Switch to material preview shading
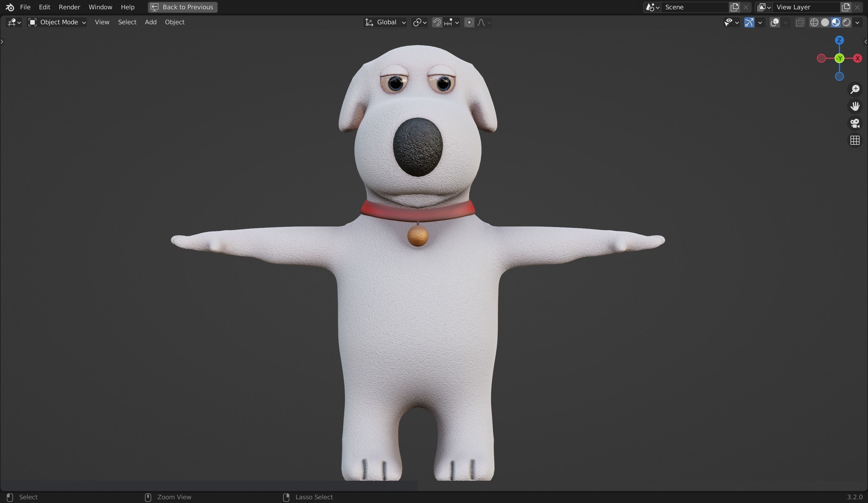The image size is (868, 503). point(836,22)
